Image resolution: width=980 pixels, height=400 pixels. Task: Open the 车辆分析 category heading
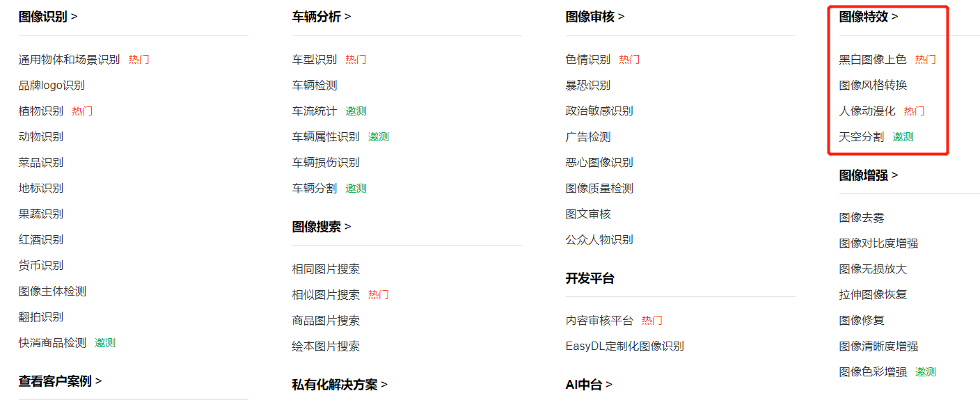coord(322,17)
